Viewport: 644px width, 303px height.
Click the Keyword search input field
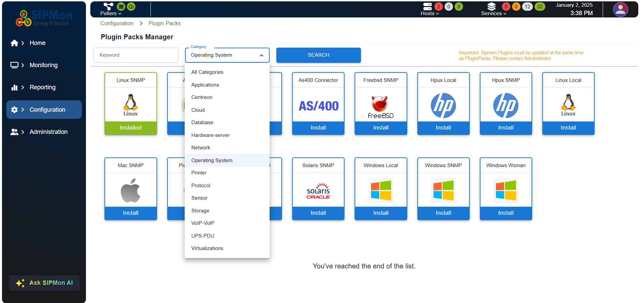(136, 55)
